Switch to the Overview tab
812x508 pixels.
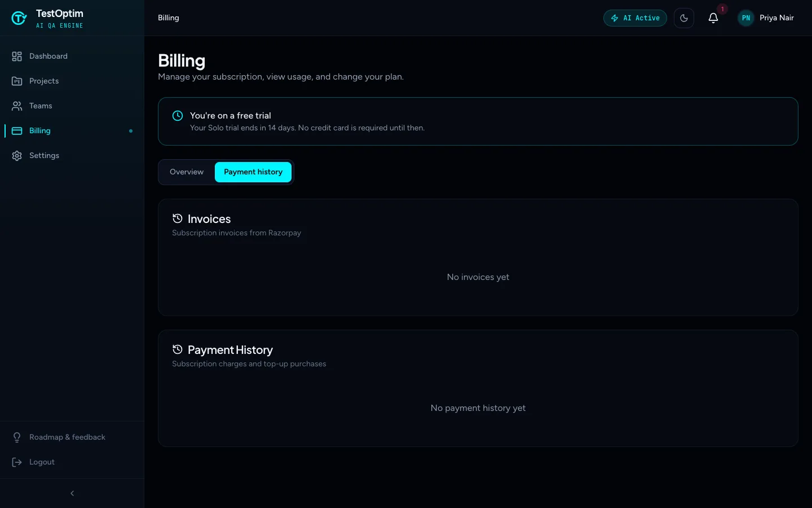(187, 172)
